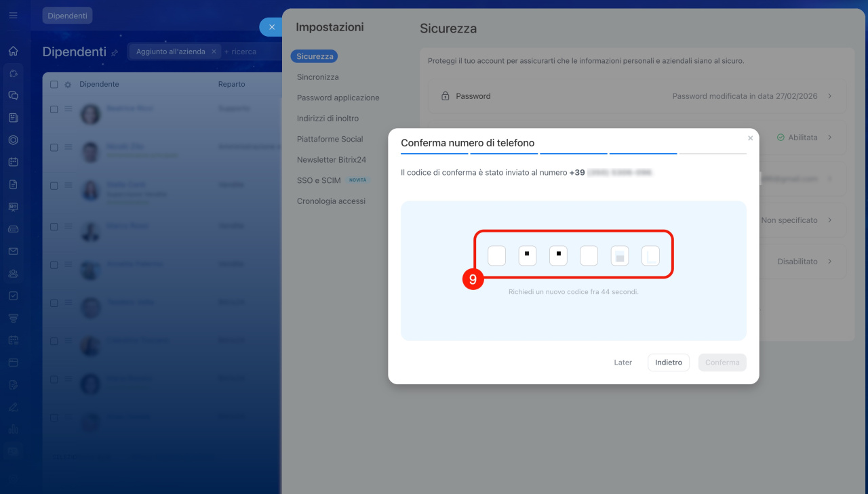Open Cronologia accessi settings section
Screen dimensions: 868x494
(331, 201)
